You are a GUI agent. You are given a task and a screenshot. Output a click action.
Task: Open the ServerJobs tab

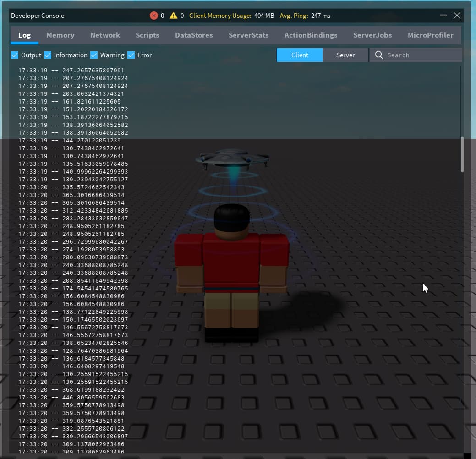coord(372,35)
